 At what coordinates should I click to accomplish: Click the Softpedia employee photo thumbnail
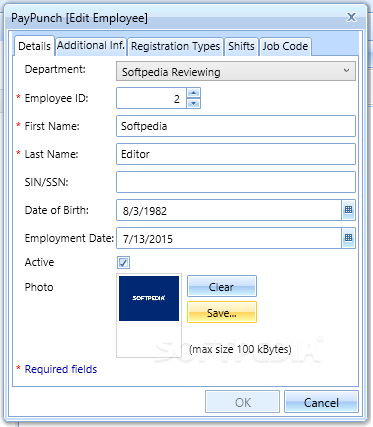(x=149, y=298)
